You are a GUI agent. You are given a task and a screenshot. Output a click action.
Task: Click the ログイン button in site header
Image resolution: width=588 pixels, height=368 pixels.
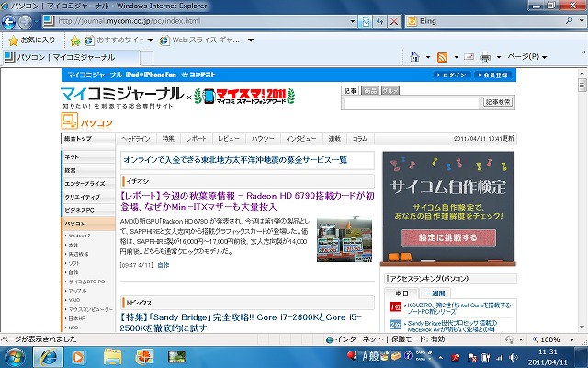452,75
